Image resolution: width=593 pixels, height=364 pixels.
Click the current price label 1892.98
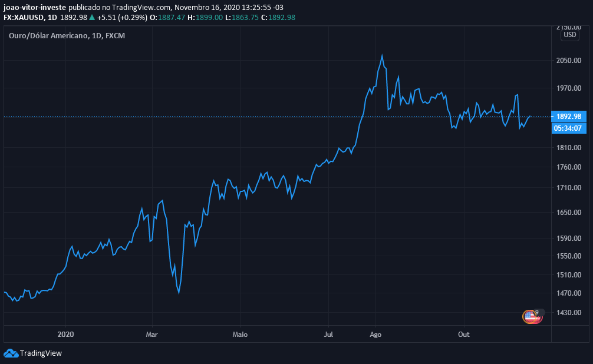(569, 117)
